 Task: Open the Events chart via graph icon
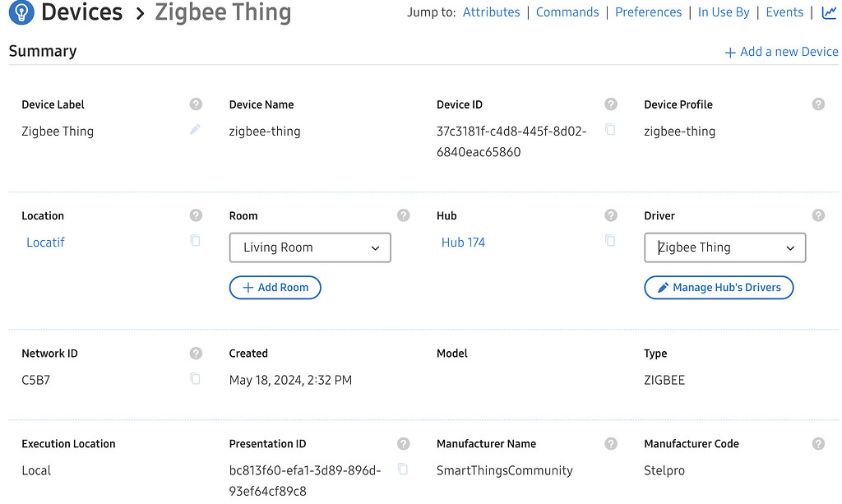click(x=828, y=12)
